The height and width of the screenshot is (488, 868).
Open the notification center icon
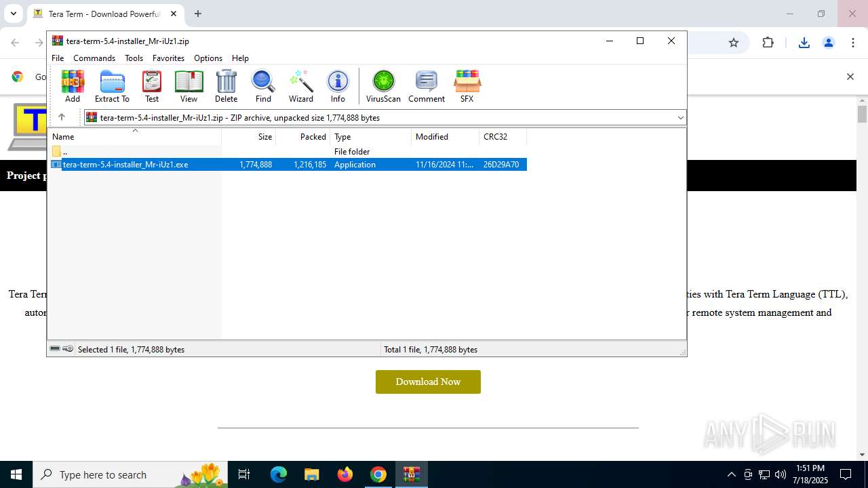pyautogui.click(x=846, y=474)
